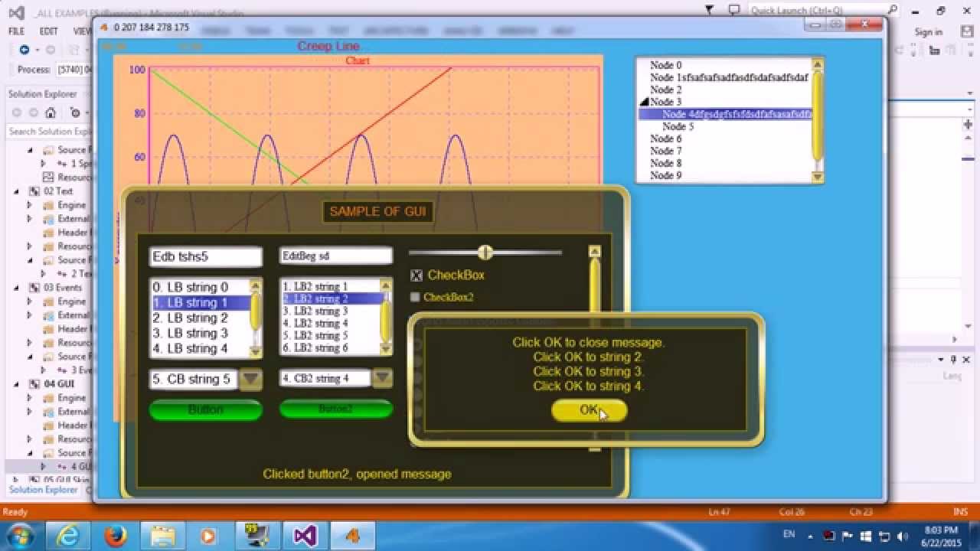Select '1. LB2 string 1' list item
The image size is (980, 551).
point(332,286)
